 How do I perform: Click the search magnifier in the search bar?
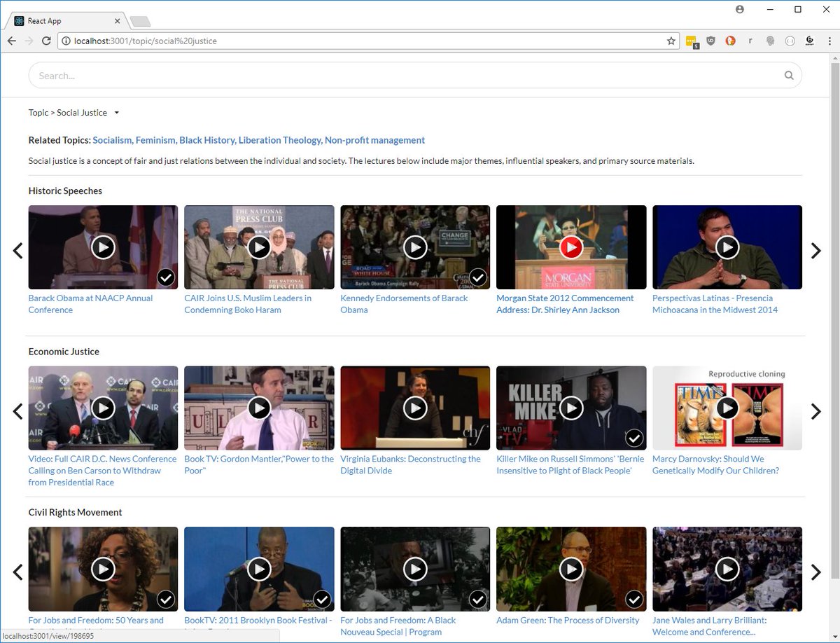789,75
